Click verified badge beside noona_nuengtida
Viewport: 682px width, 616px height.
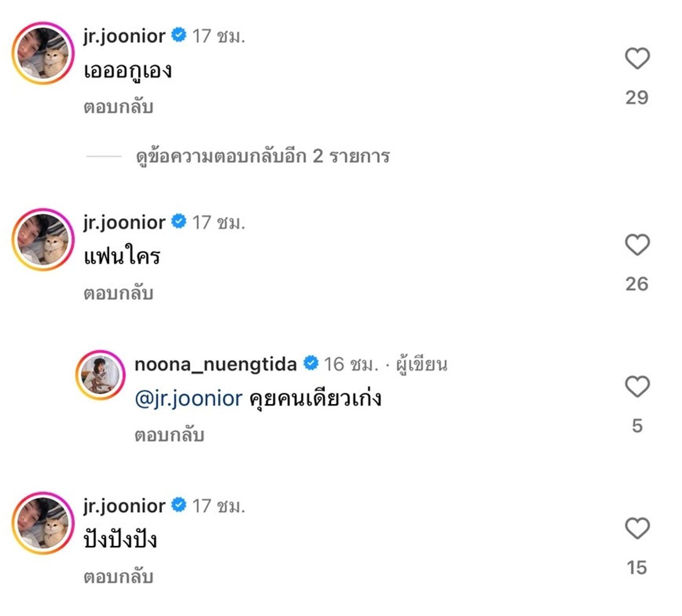coord(311,363)
